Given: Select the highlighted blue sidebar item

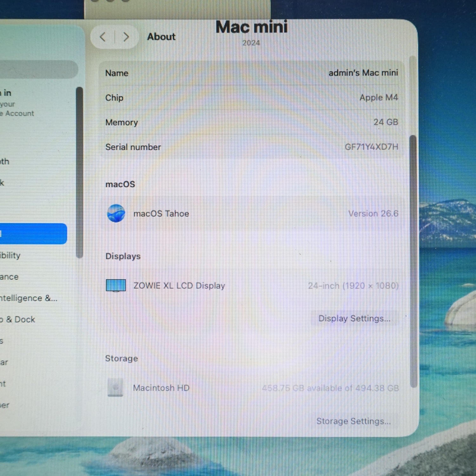Looking at the screenshot, I should pos(33,234).
